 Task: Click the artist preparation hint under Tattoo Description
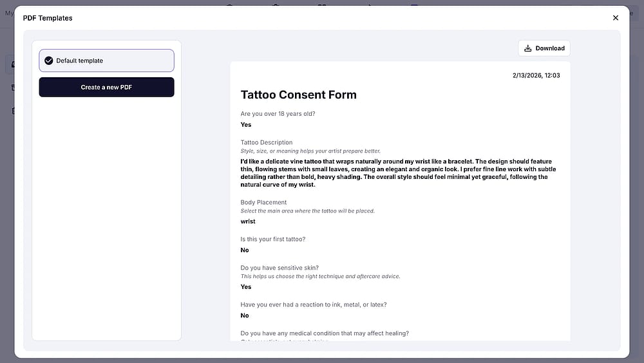(x=310, y=151)
